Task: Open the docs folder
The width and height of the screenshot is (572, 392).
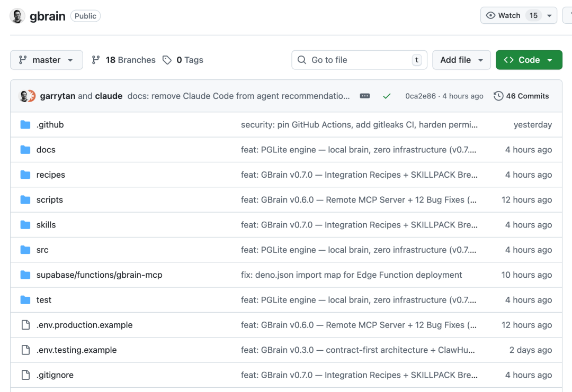Action: pos(46,150)
